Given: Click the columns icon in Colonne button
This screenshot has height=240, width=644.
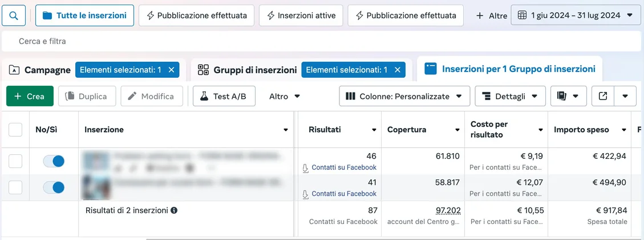Looking at the screenshot, I should click(350, 96).
